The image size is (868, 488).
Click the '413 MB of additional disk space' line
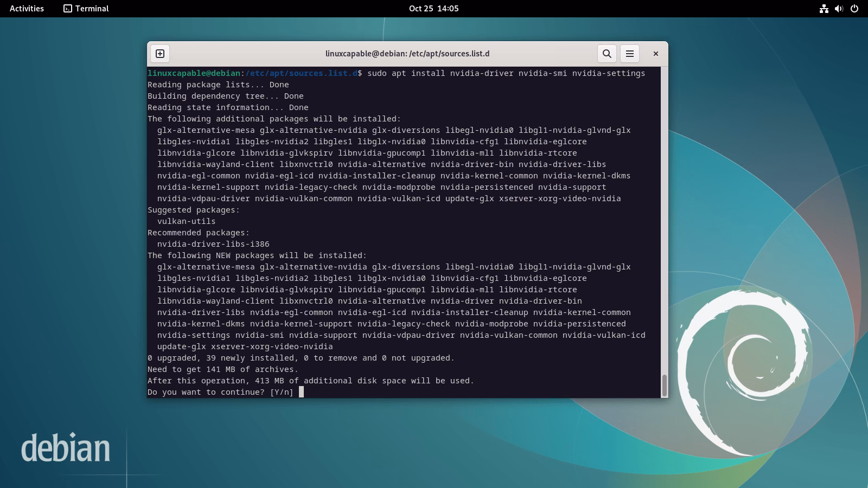311,381
